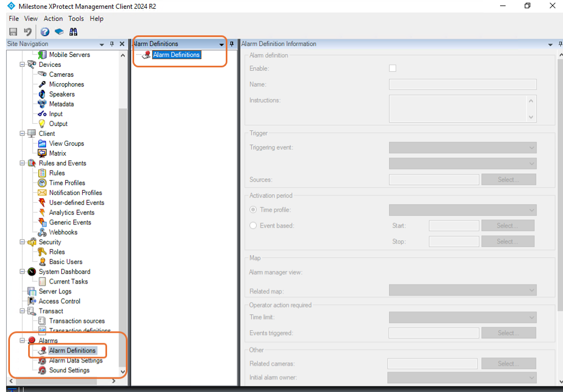Choose the Event based radio option

tap(253, 226)
